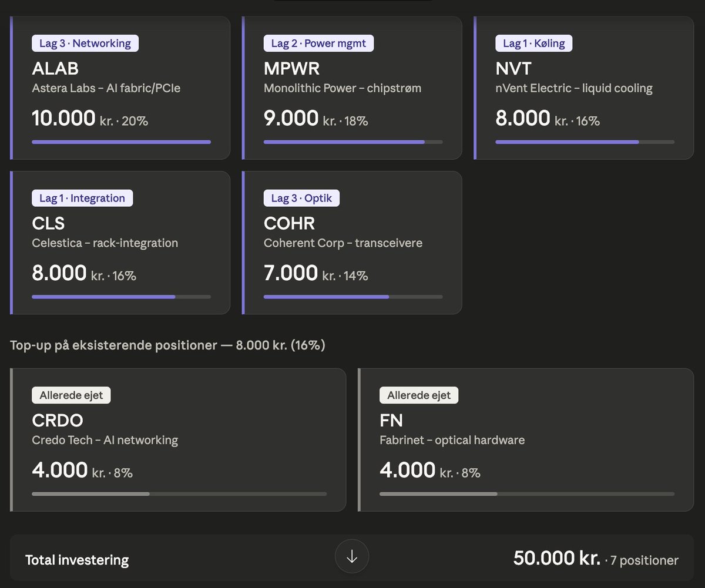Click CRDO's '4.000 kr. · 8%' amount

[82, 471]
